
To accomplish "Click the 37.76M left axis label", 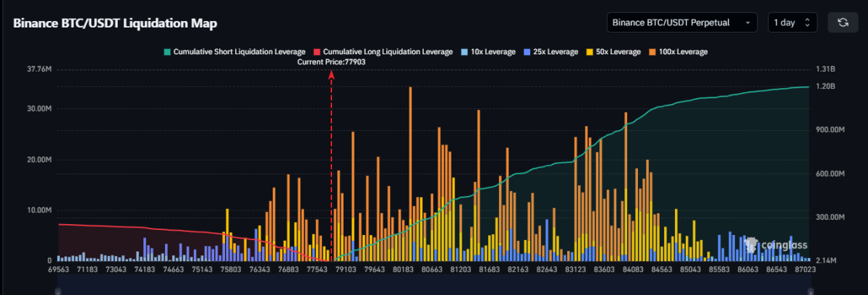I will click(40, 69).
